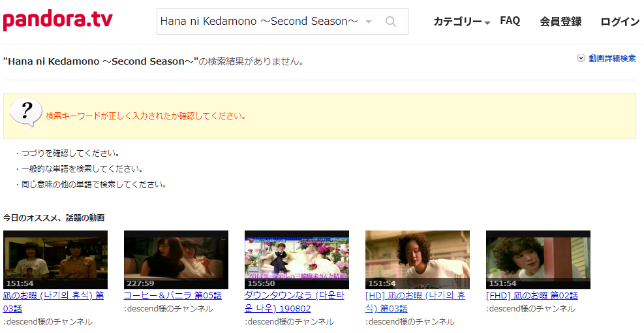Click コーヒー＆バニラ 第05話 title link
This screenshot has height=333, width=644.
pos(172,296)
